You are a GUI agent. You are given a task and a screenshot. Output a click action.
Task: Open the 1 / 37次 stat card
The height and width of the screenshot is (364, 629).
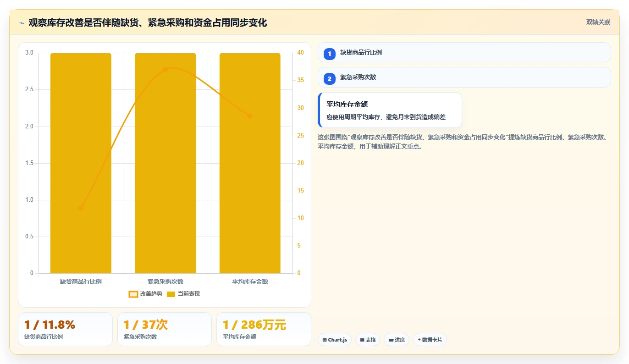coord(165,329)
